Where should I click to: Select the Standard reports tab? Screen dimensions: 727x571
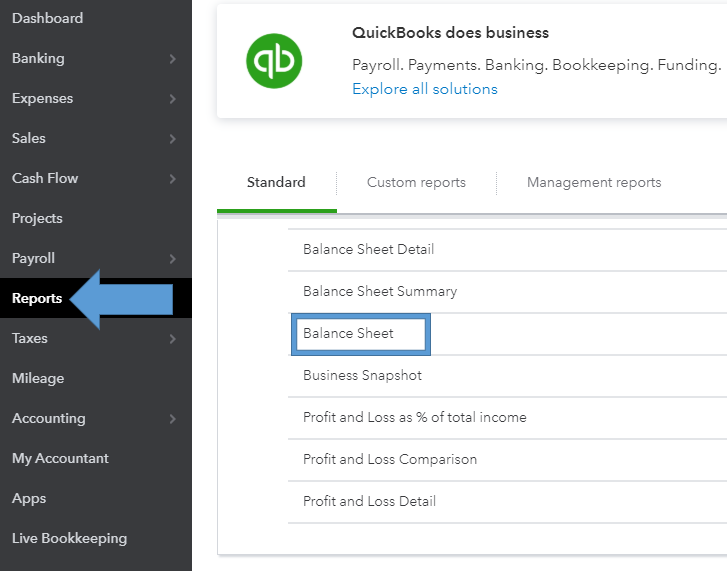click(276, 182)
